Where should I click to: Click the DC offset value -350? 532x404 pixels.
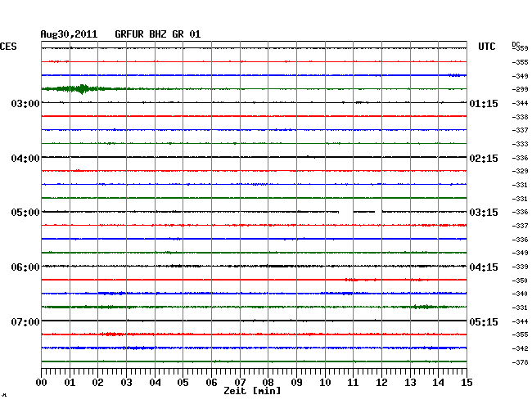(520, 281)
